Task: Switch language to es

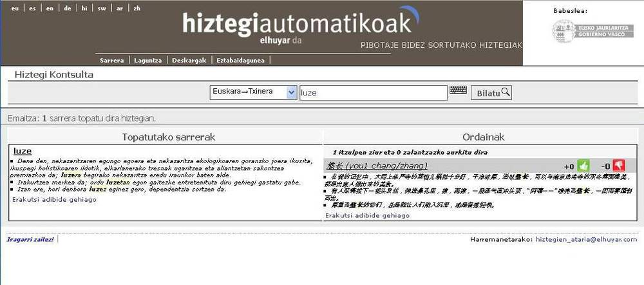Action: click(x=32, y=8)
